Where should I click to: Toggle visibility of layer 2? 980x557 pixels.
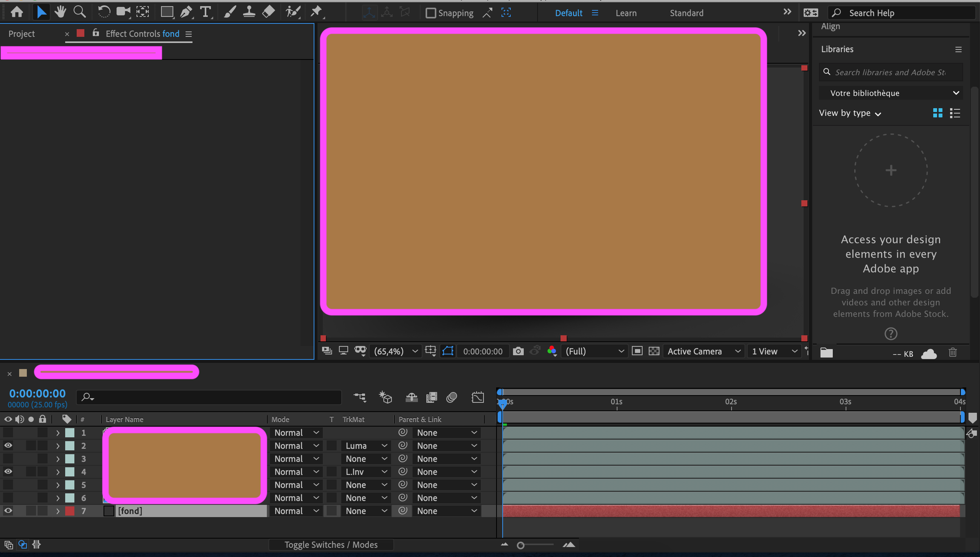click(8, 445)
